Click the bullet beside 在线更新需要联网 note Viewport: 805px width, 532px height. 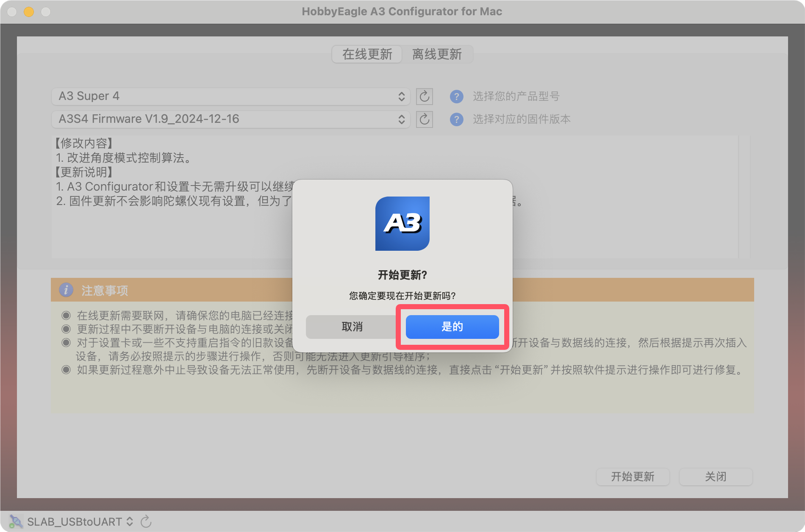(x=66, y=316)
